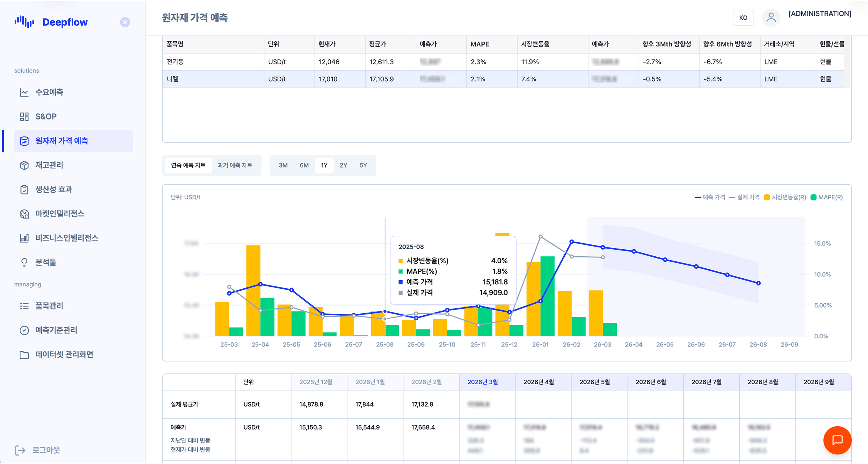Toggle 예측 가격 legend line

tap(710, 197)
